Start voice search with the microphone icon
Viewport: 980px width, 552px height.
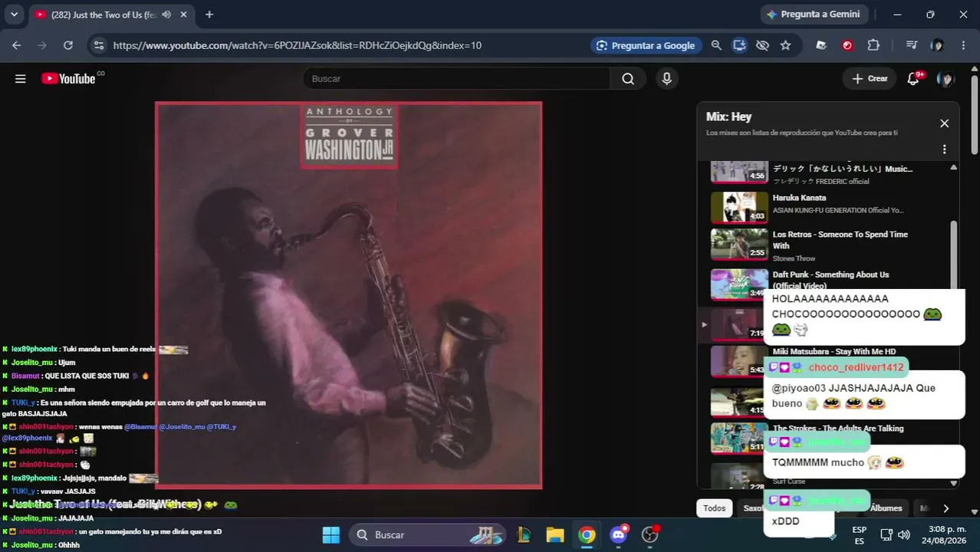tap(666, 79)
